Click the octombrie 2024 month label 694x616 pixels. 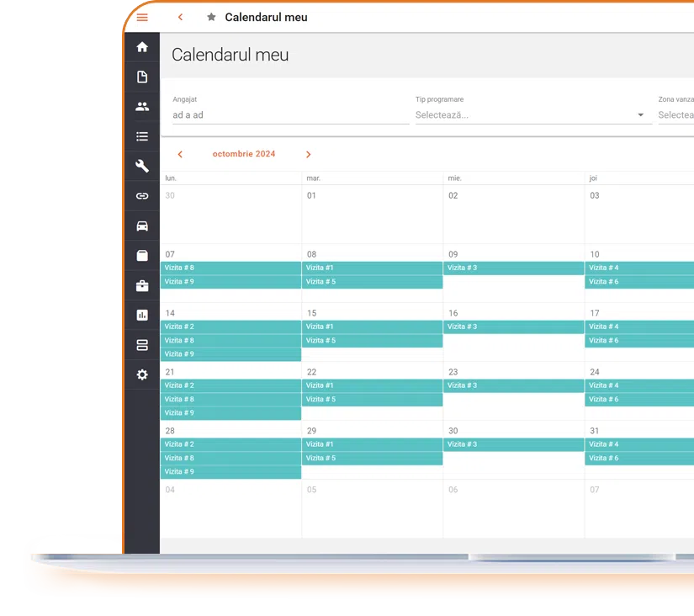point(243,154)
